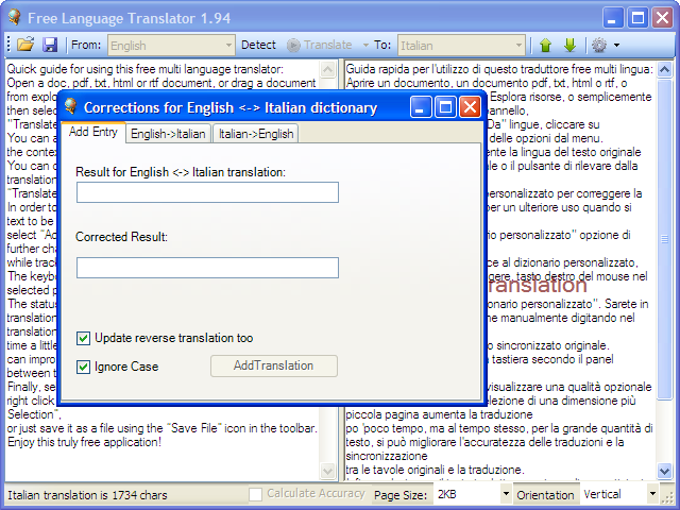Minimize the Corrections dictionary dialog
The width and height of the screenshot is (680, 510).
(x=421, y=107)
